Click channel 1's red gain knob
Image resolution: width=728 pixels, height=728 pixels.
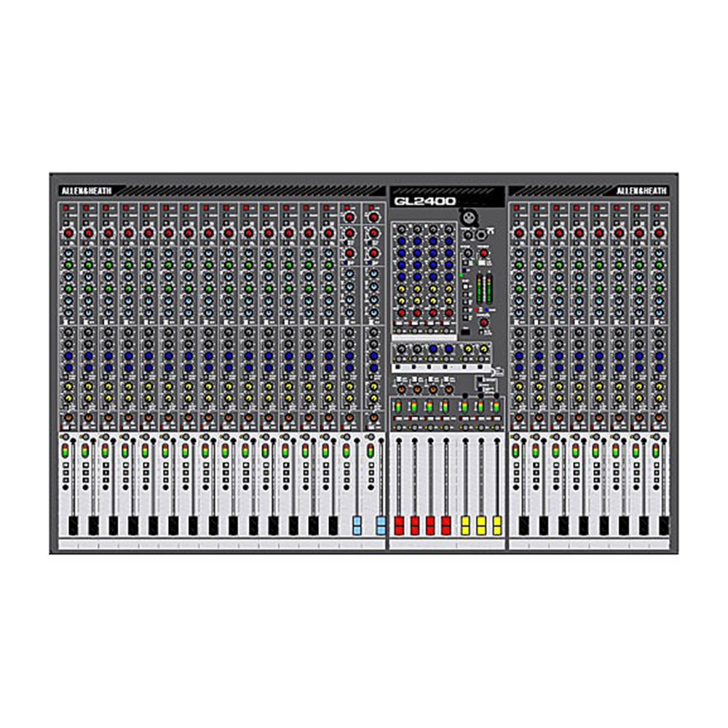[x=68, y=233]
